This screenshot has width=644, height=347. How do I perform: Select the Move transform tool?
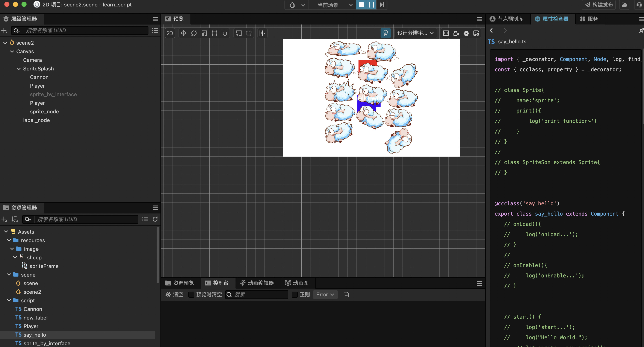click(x=183, y=33)
